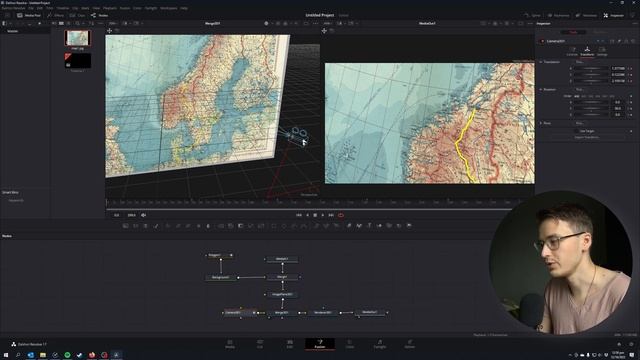This screenshot has width=640, height=360.
Task: Add a Text3D node from the toolbar
Action: coord(369,226)
